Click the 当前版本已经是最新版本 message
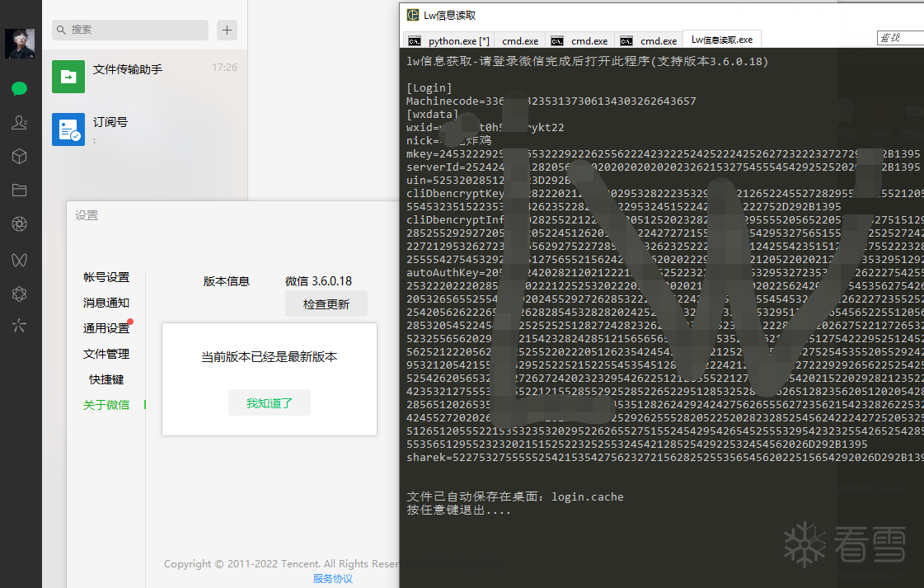The image size is (924, 588). 270,357
